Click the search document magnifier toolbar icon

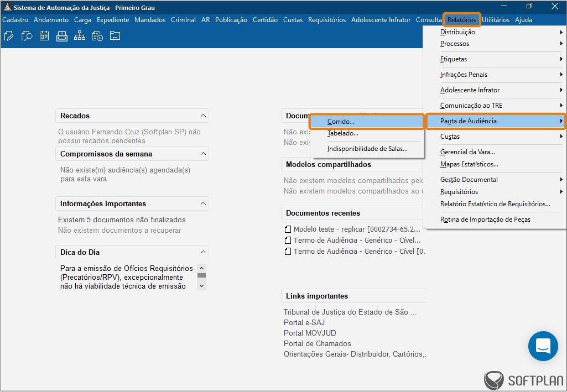27,36
